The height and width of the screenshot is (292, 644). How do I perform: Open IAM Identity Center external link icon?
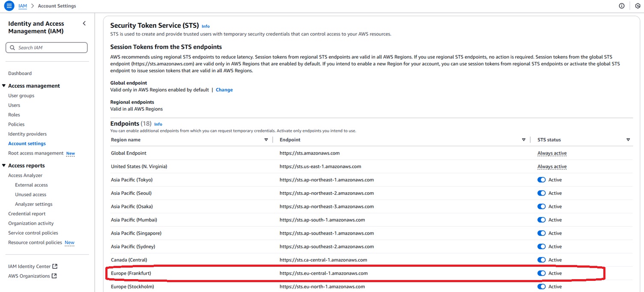click(x=54, y=266)
